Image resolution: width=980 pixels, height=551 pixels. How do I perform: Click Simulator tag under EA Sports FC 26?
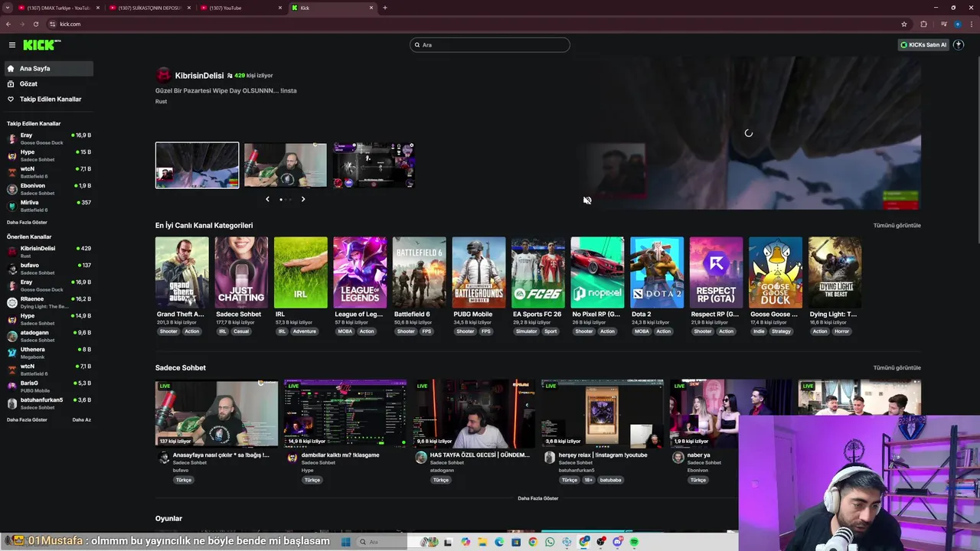pyautogui.click(x=526, y=331)
